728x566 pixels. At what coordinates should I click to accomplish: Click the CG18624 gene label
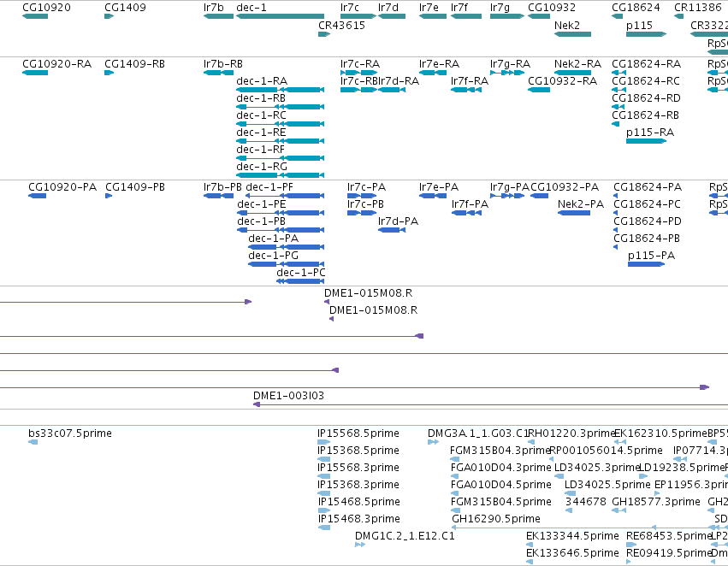636,8
